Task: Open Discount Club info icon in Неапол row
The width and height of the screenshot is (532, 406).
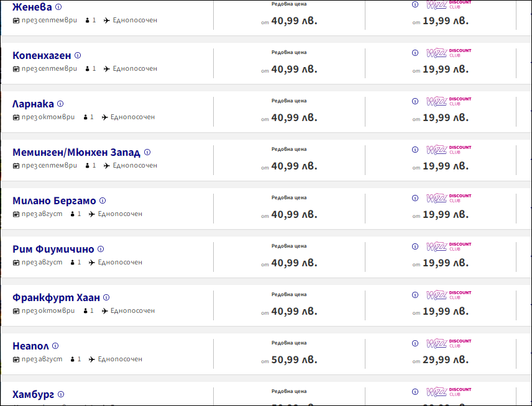Action: tap(415, 343)
